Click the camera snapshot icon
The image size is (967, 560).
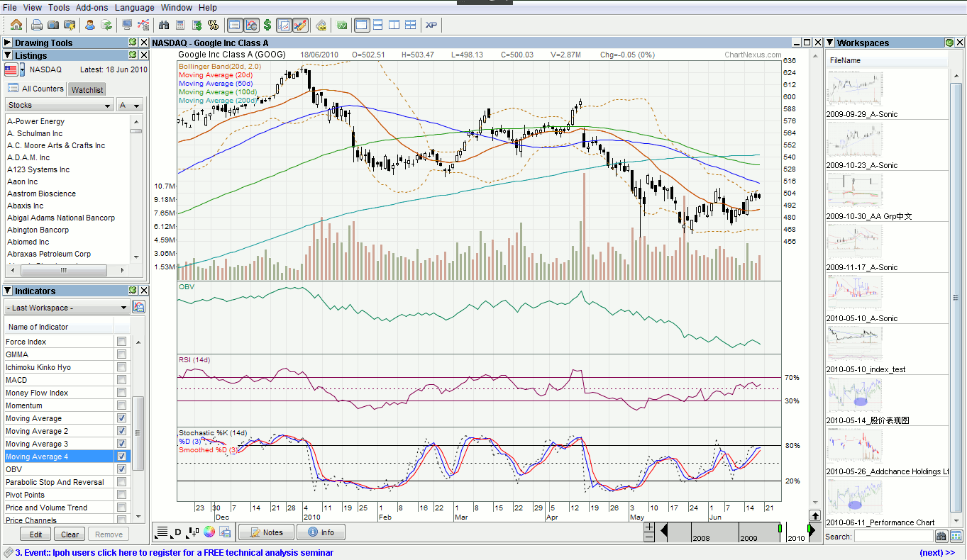click(x=53, y=25)
